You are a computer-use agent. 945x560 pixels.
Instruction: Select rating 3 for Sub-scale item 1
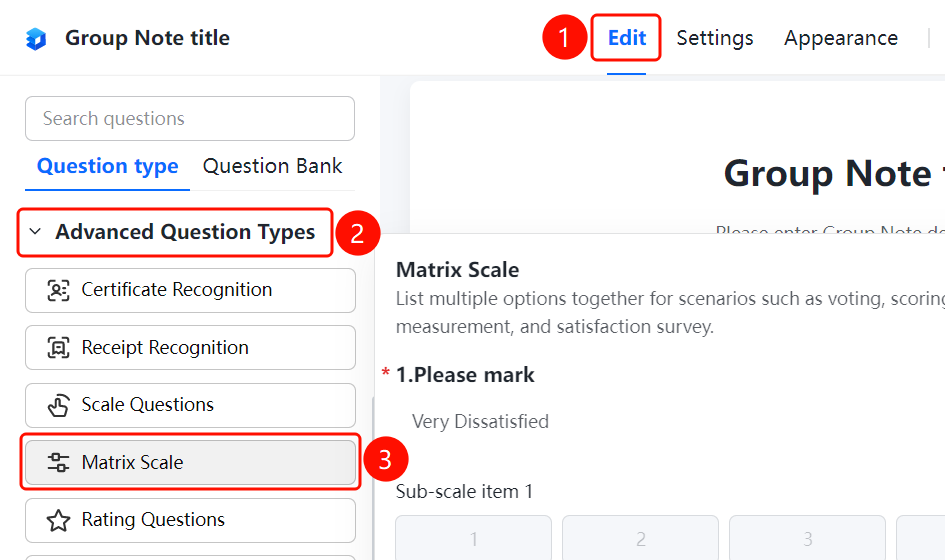tap(808, 538)
